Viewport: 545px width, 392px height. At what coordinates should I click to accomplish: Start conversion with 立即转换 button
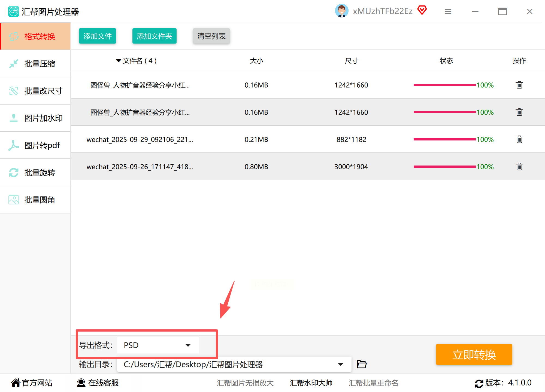pyautogui.click(x=474, y=354)
